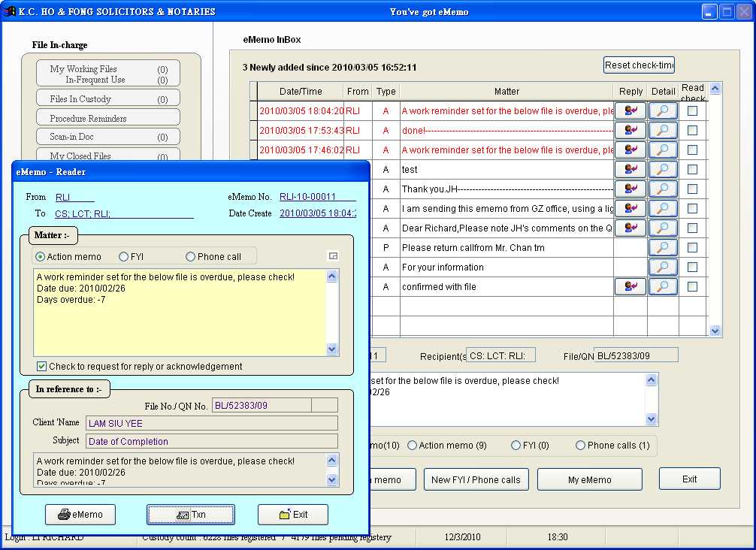The width and height of the screenshot is (756, 550).
Task: Tick Read check box for first overdue memo
Action: coord(692,110)
